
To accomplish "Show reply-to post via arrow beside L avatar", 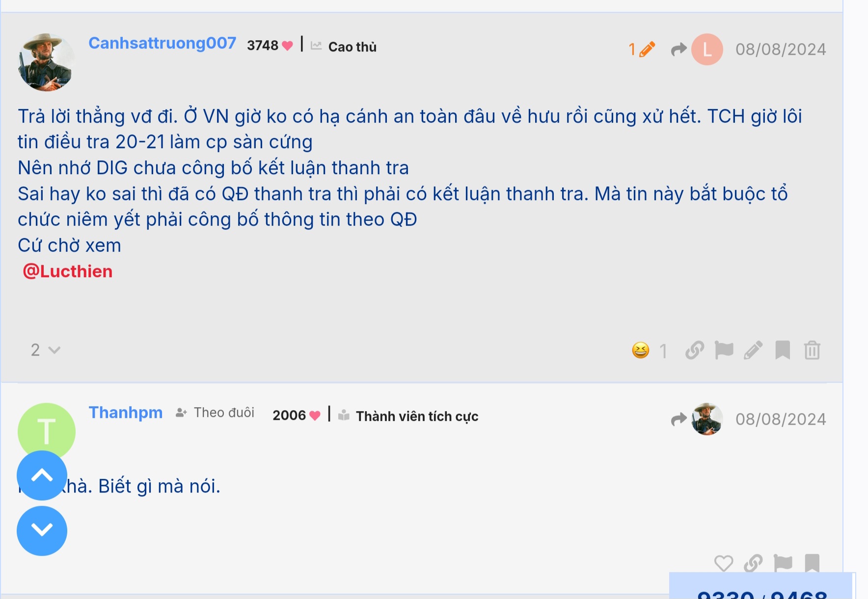I will pos(679,49).
